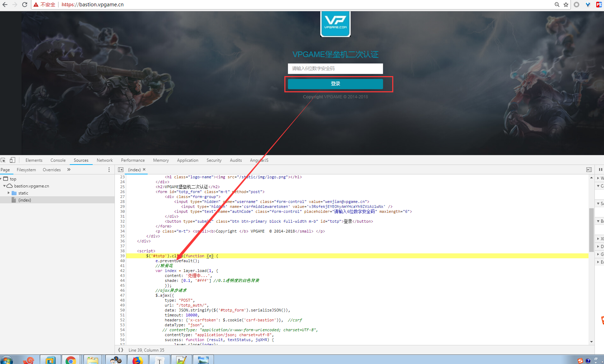
Task: Click the url: "/totp_auth/" code line
Action: tap(187, 306)
